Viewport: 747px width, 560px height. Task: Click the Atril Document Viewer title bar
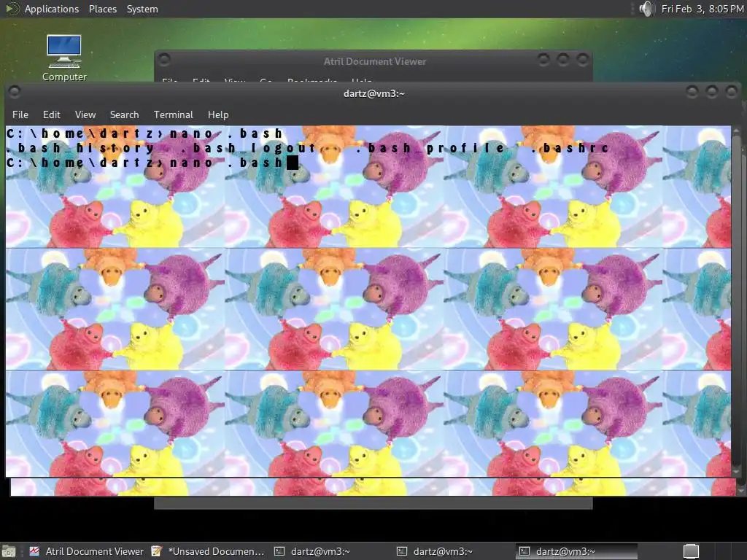tap(374, 61)
